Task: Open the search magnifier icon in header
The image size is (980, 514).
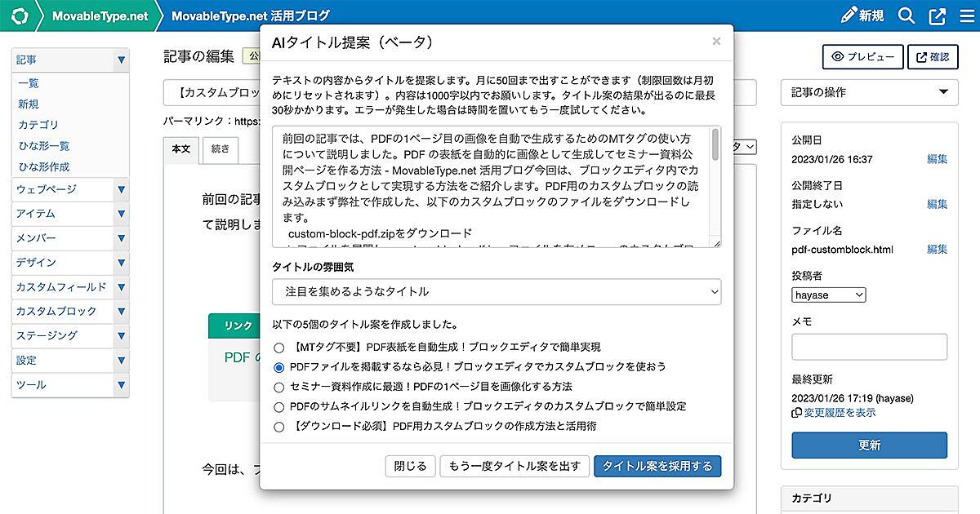Action: (906, 16)
